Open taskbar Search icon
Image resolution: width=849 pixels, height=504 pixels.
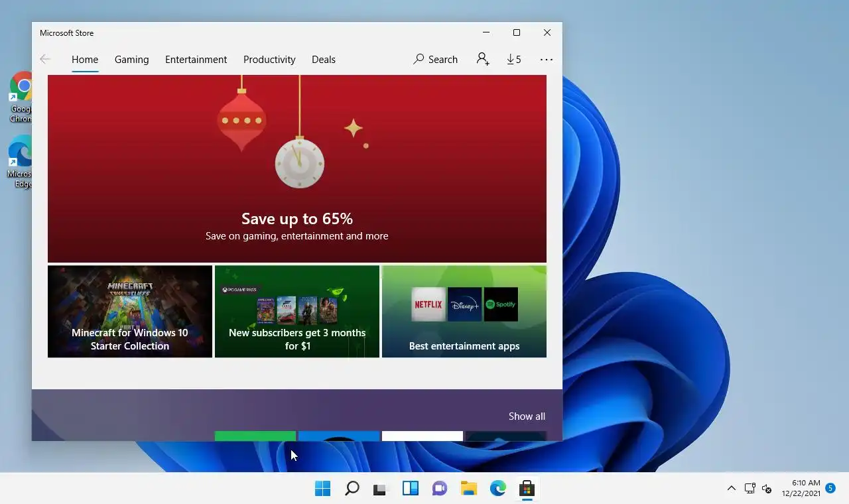tap(352, 489)
